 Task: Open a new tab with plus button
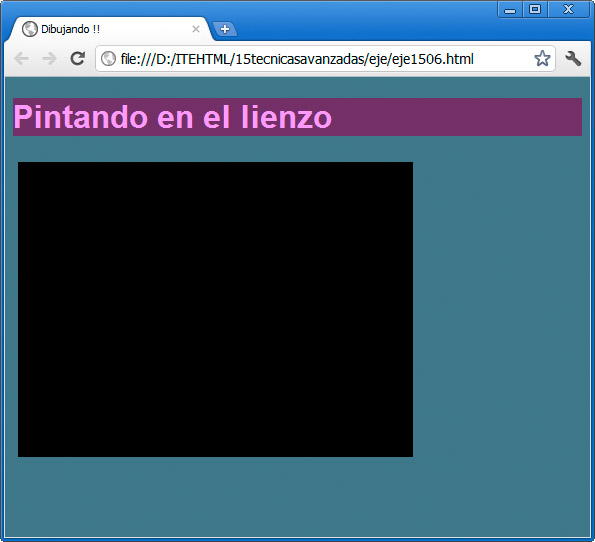225,29
